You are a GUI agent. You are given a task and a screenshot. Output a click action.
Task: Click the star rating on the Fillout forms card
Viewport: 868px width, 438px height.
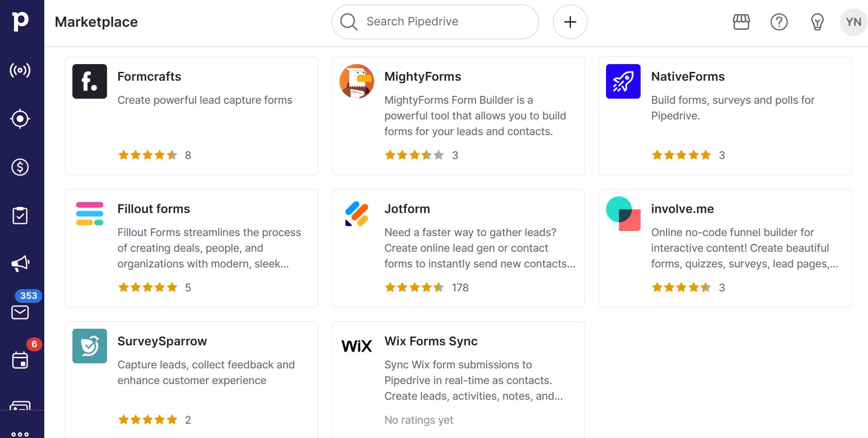148,287
